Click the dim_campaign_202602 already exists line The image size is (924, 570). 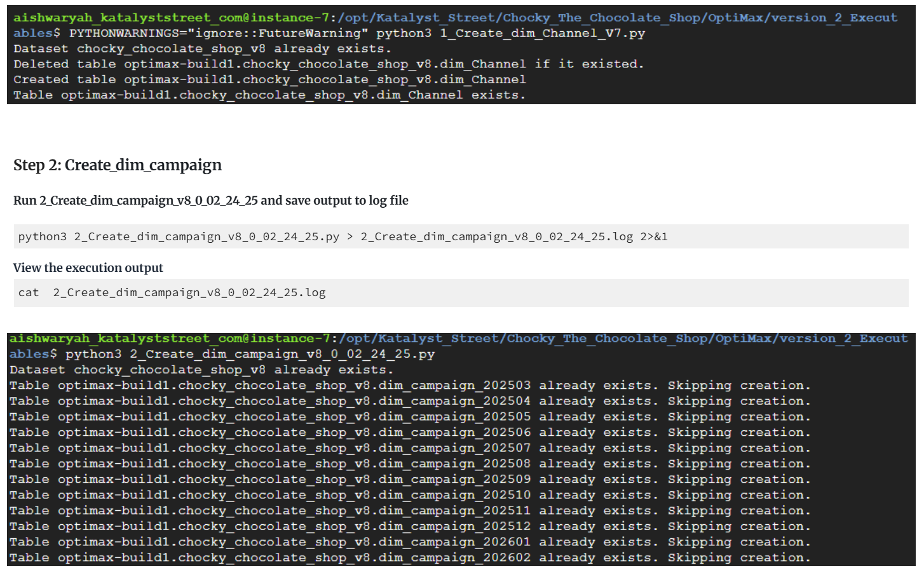(x=410, y=558)
